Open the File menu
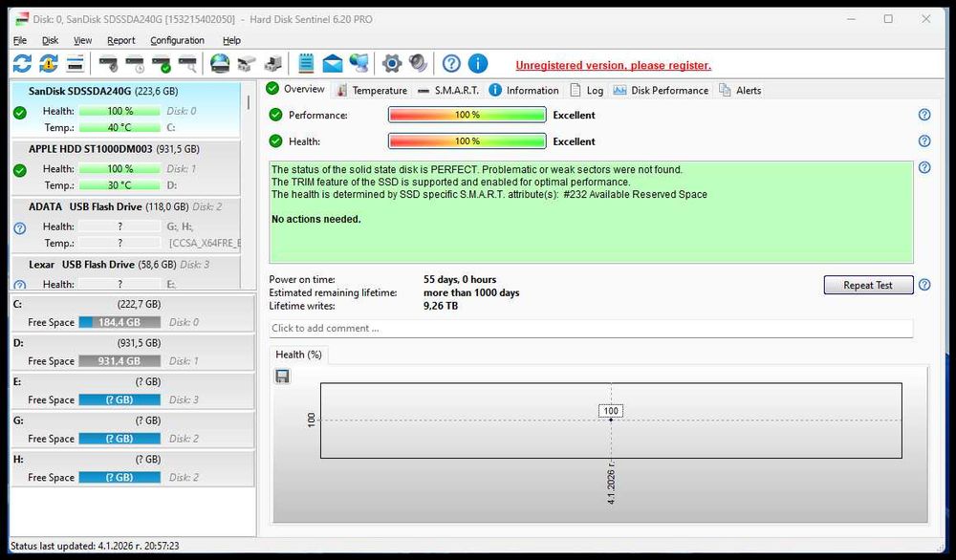The image size is (956, 560). pyautogui.click(x=20, y=40)
